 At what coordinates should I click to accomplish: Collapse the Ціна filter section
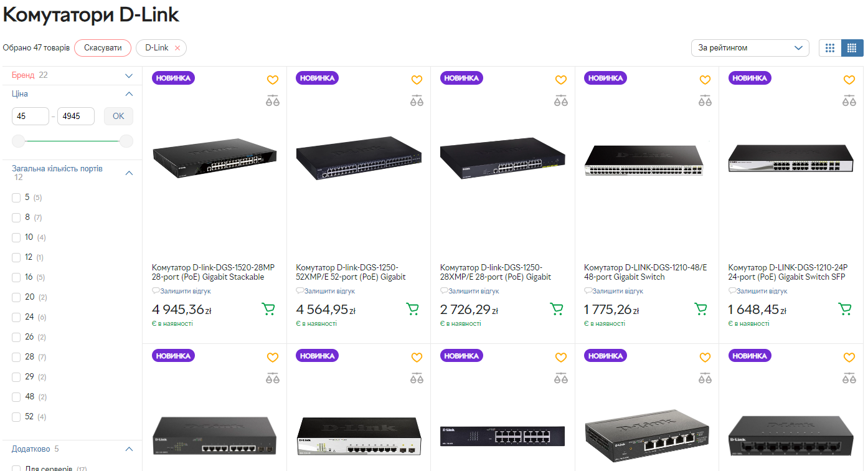(129, 94)
